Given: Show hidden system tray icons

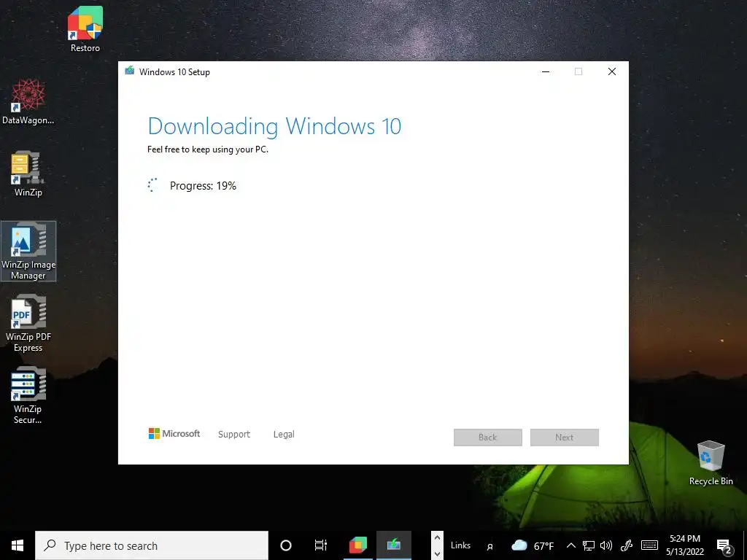Looking at the screenshot, I should coord(570,545).
